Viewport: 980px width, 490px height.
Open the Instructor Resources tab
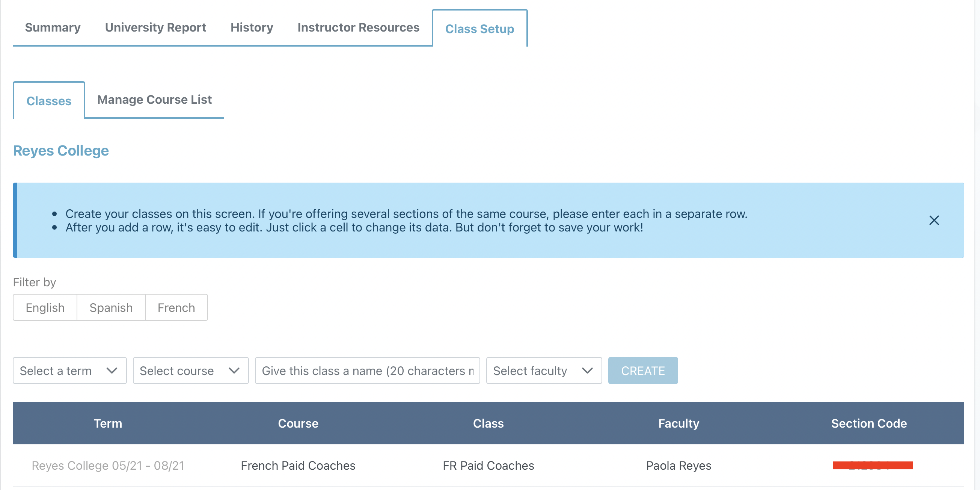[x=358, y=27]
